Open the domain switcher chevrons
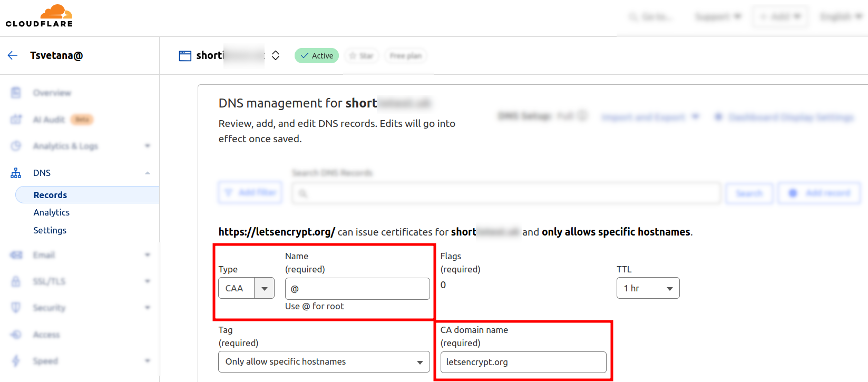This screenshot has height=382, width=868. pyautogui.click(x=276, y=55)
